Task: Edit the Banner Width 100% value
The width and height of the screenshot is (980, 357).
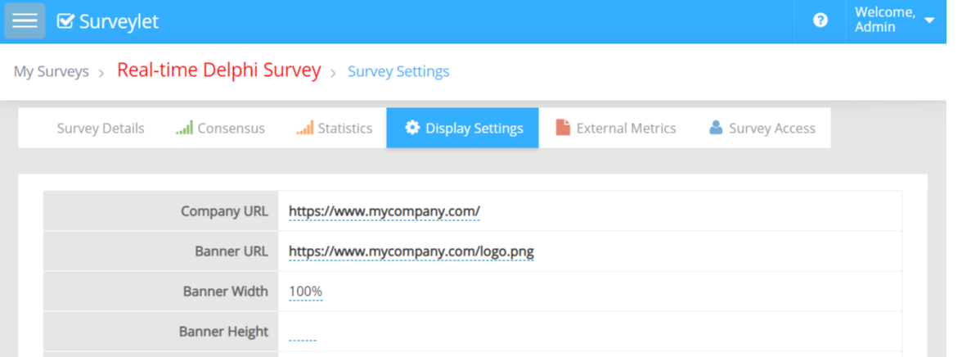Action: click(306, 291)
